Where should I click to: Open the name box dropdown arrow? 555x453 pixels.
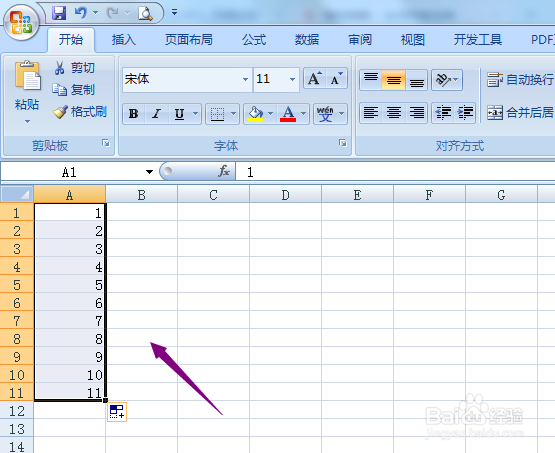(149, 172)
